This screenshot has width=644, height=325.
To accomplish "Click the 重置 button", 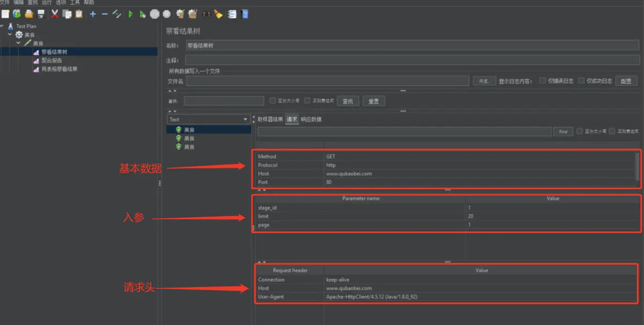I will 373,101.
